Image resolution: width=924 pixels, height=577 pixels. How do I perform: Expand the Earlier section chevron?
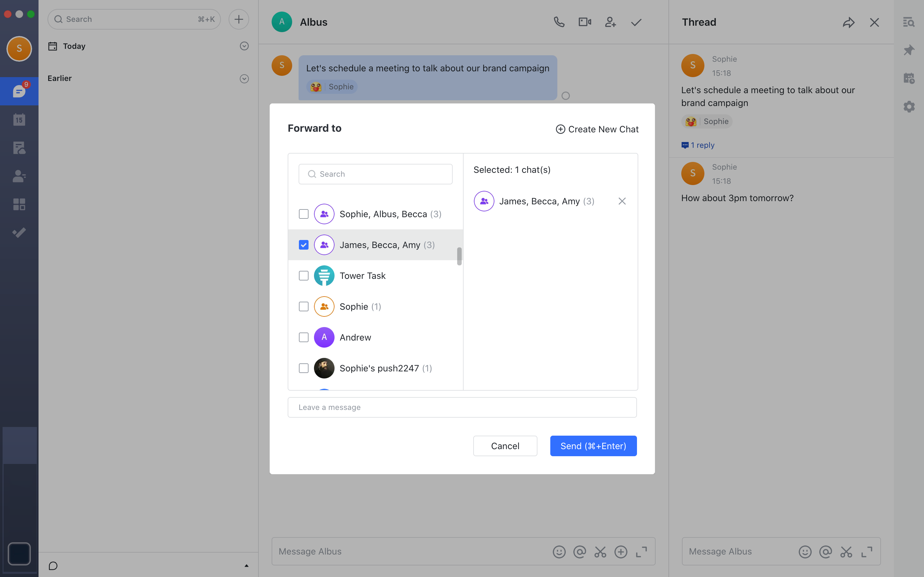(244, 79)
